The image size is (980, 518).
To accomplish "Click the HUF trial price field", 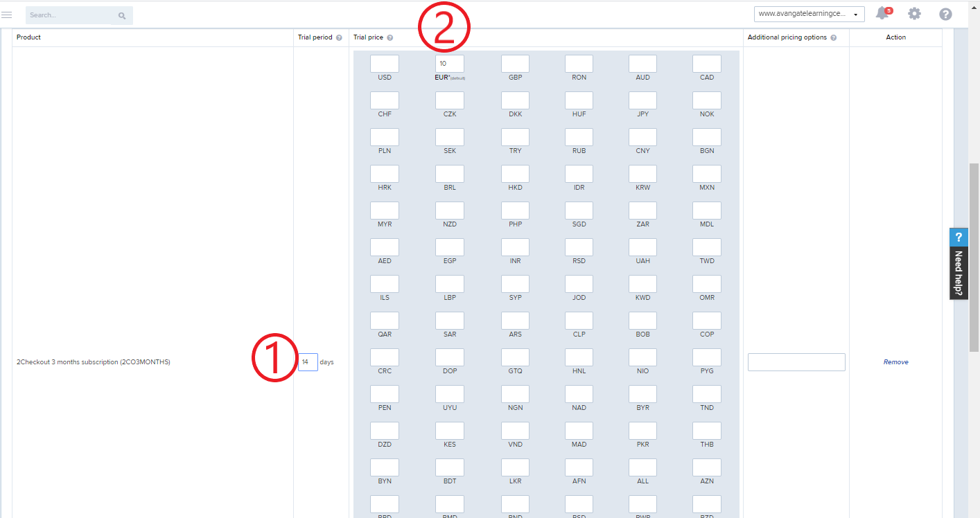I will click(x=579, y=100).
